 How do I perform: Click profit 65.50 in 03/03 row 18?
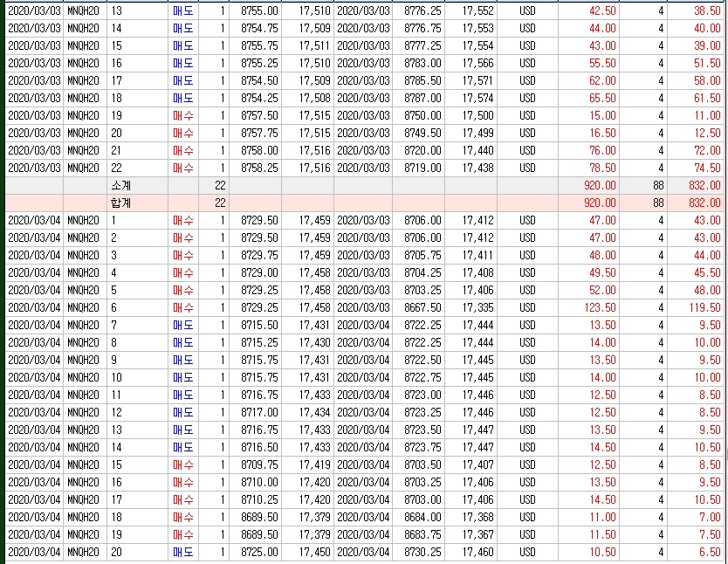coord(602,99)
